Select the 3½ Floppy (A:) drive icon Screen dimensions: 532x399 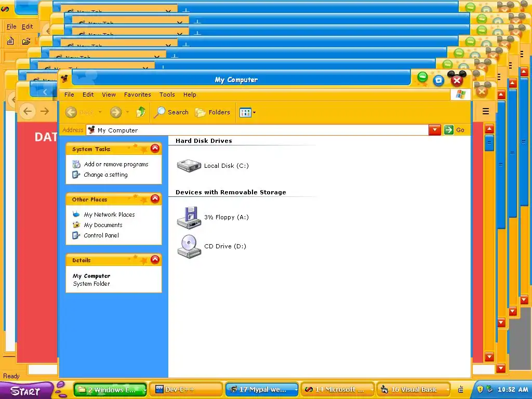189,218
